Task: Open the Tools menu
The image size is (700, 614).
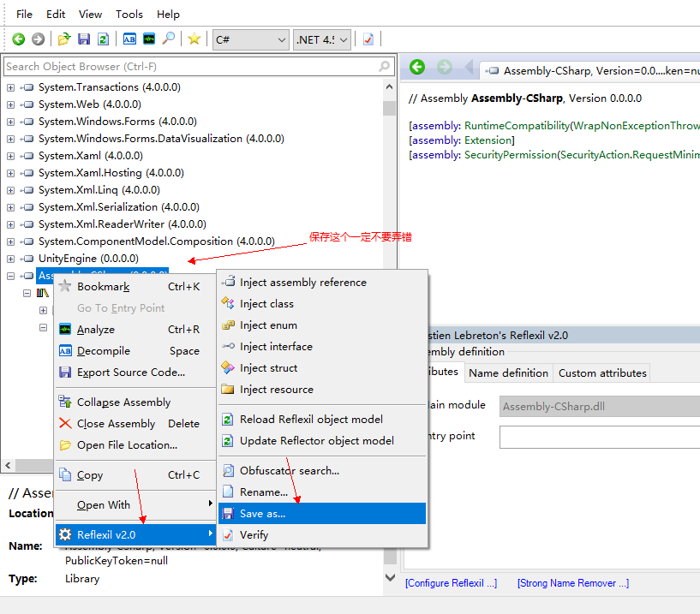Action: (x=129, y=15)
